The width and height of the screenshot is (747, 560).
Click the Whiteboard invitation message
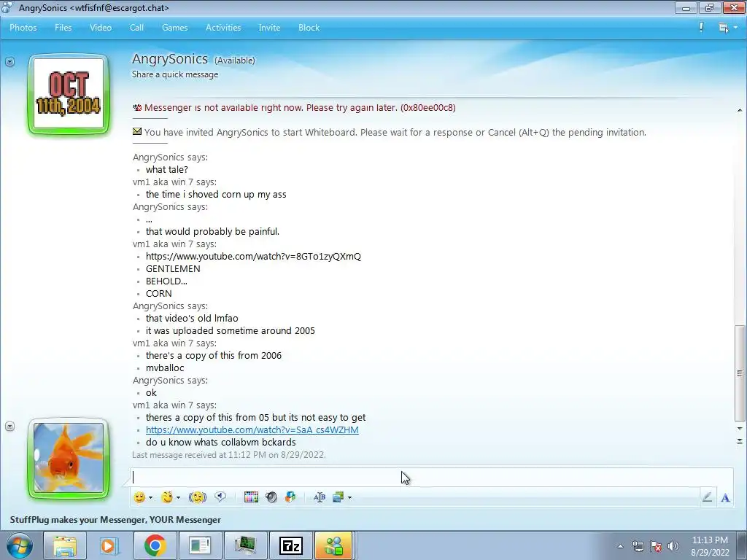pyautogui.click(x=395, y=133)
